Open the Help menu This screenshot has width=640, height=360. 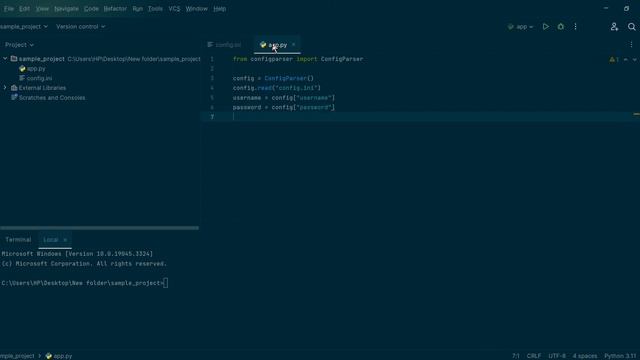point(220,9)
